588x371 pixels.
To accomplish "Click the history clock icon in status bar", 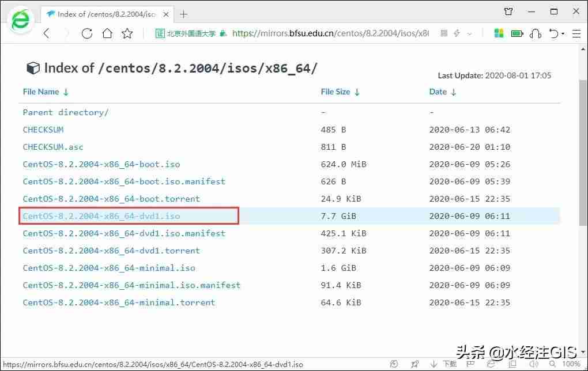I will [394, 364].
